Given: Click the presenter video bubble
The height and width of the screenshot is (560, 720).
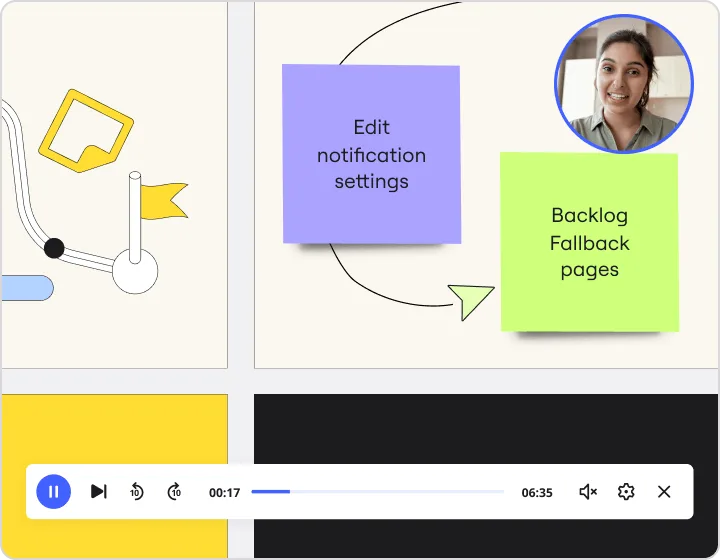Looking at the screenshot, I should point(624,84).
